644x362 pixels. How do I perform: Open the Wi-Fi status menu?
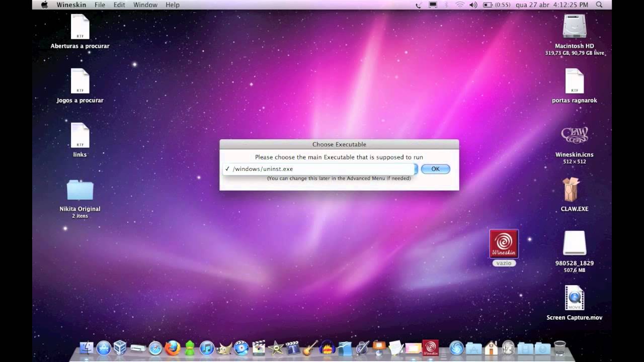point(459,5)
